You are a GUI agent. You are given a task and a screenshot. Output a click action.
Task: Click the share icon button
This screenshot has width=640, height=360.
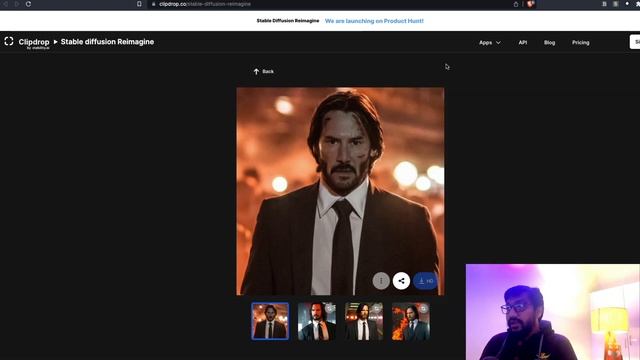(x=401, y=281)
